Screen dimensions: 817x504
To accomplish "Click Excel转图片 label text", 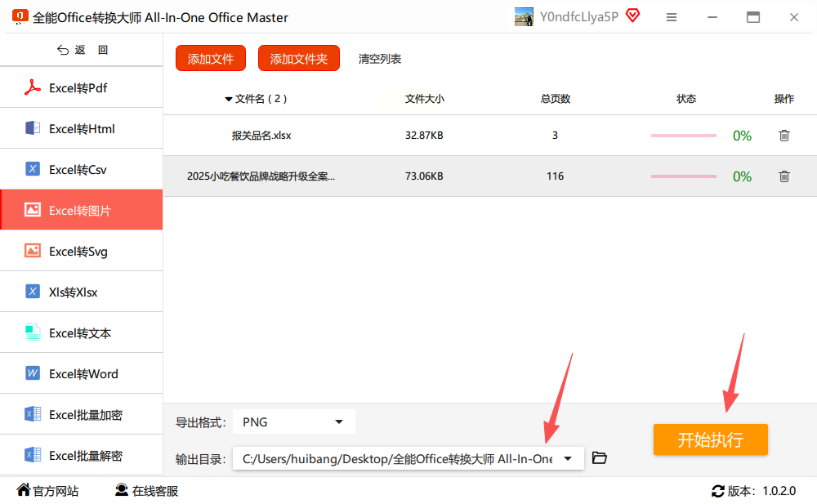I will tap(80, 211).
